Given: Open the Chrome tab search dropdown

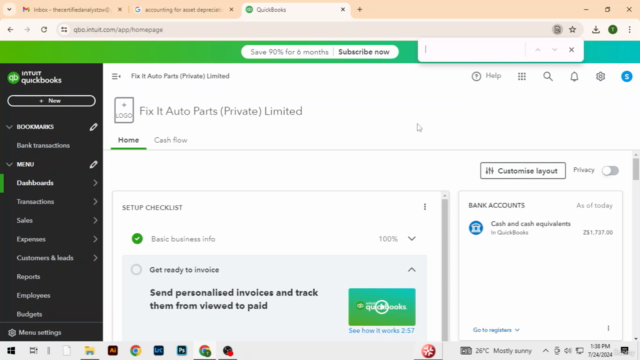Looking at the screenshot, I should click(9, 9).
